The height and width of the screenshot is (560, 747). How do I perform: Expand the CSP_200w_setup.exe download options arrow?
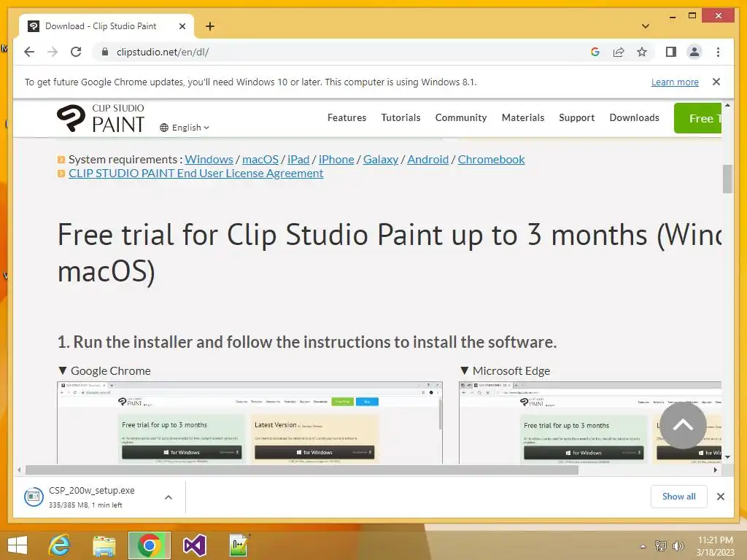[x=169, y=497]
